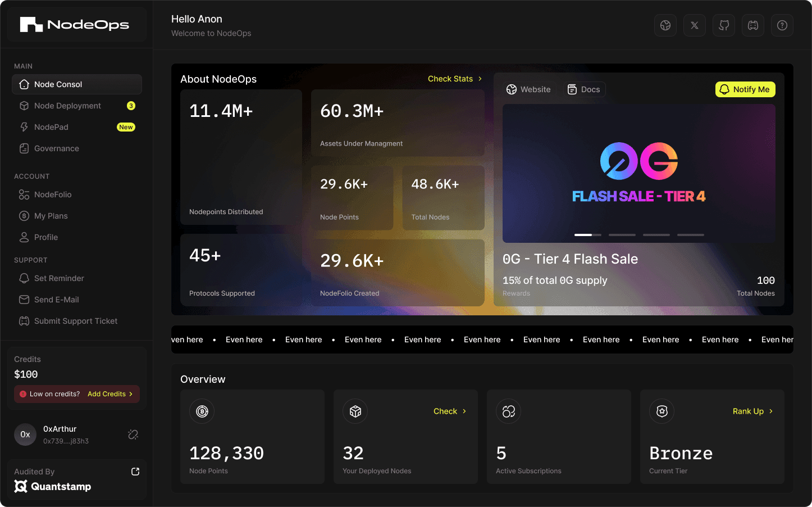
Task: Click the Notify Me button
Action: (x=745, y=89)
